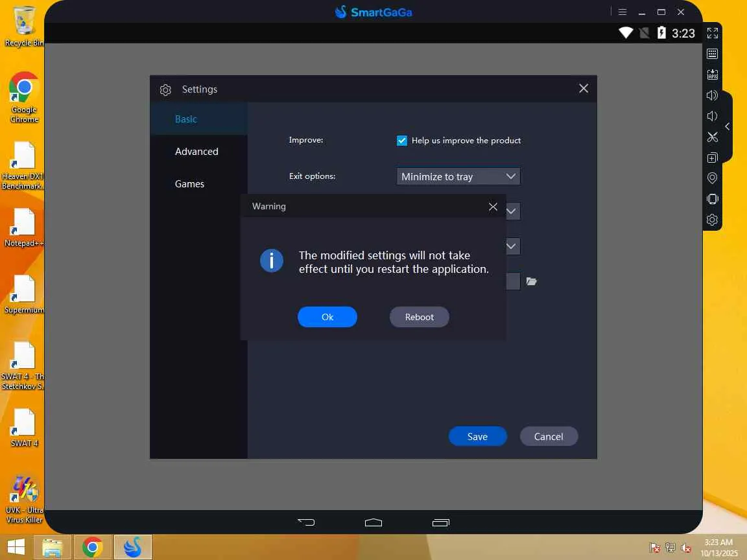Save the settings changes
747x560 pixels.
(477, 437)
